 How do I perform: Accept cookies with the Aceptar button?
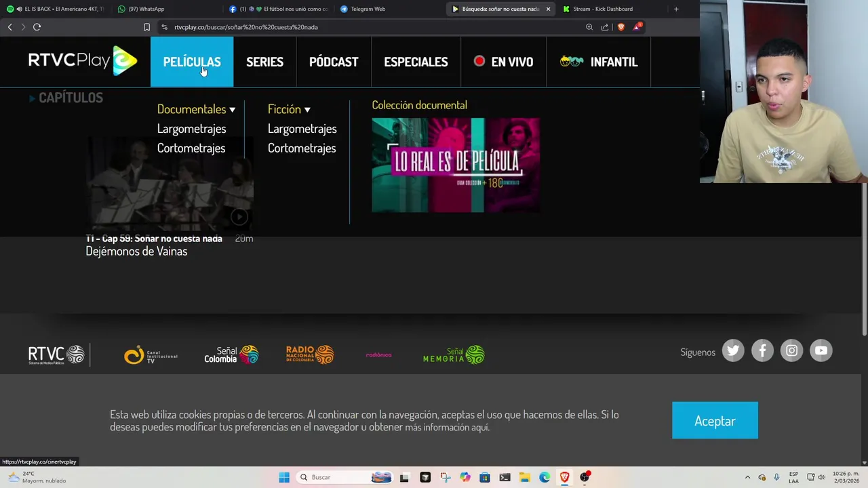click(715, 421)
